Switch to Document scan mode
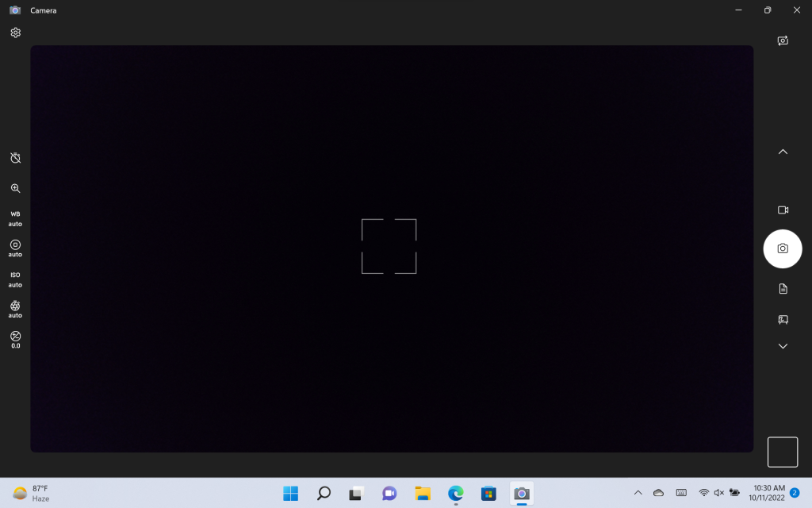This screenshot has width=812, height=508. (783, 289)
